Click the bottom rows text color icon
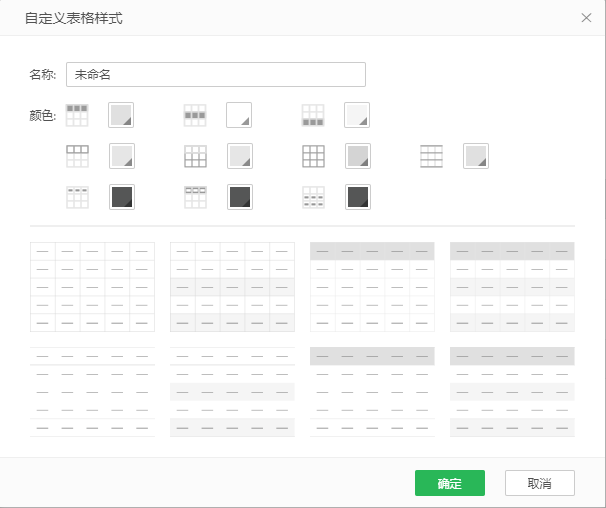The width and height of the screenshot is (606, 508). click(x=313, y=197)
